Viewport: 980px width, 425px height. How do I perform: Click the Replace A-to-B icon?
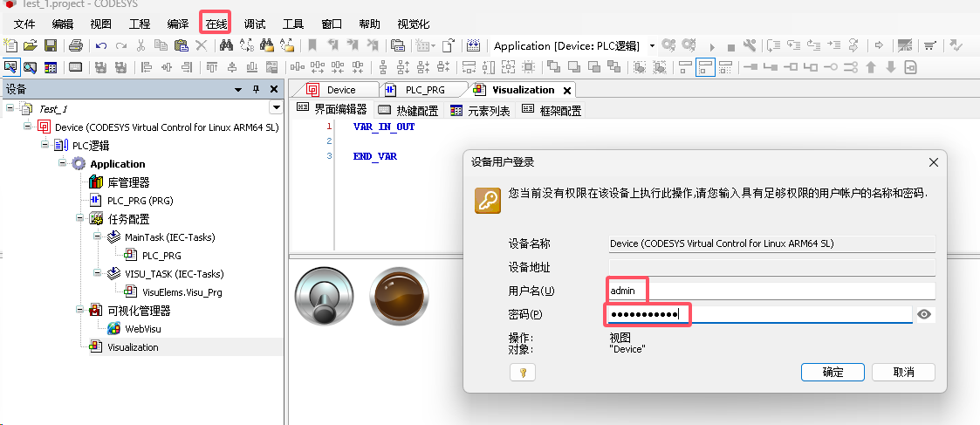point(247,45)
